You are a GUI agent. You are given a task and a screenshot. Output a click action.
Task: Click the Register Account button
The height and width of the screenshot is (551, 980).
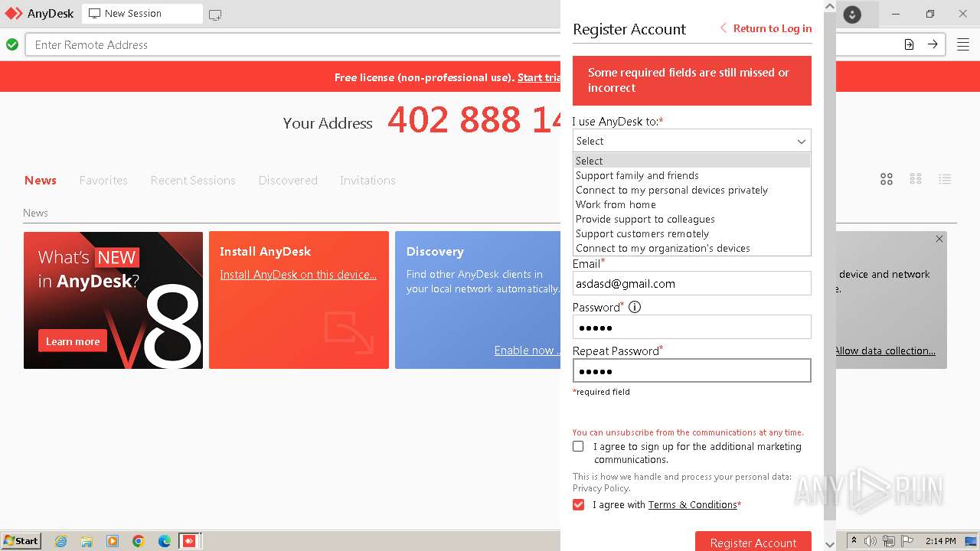pos(753,542)
